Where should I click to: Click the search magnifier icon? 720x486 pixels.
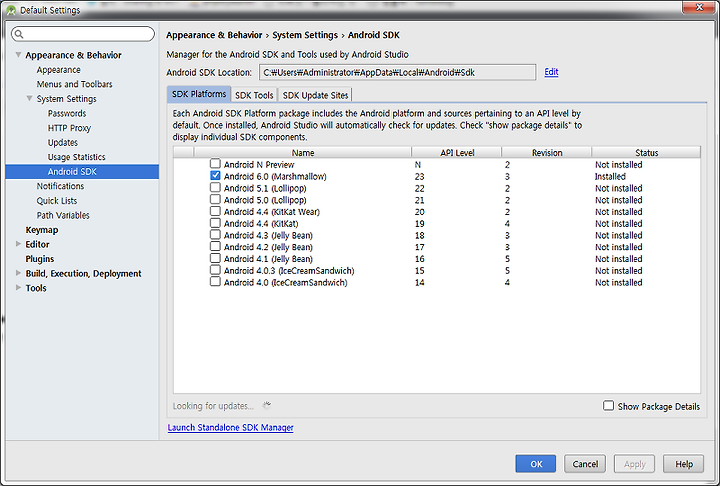coord(19,34)
